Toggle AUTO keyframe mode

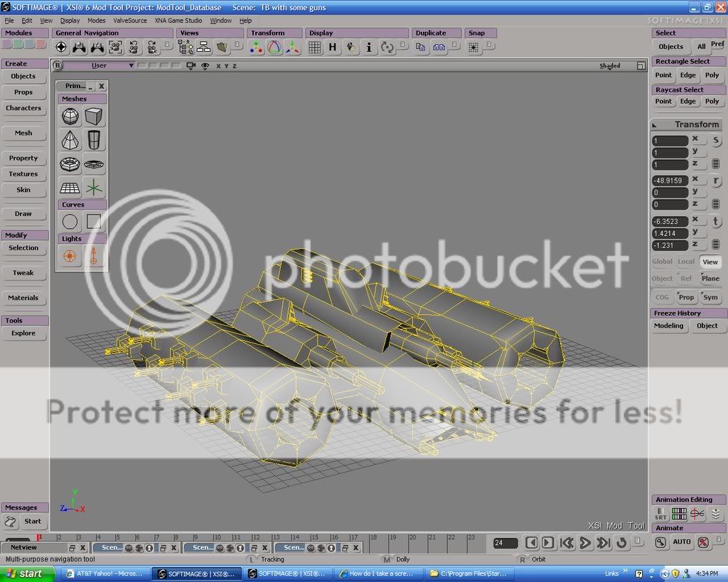pos(682,542)
